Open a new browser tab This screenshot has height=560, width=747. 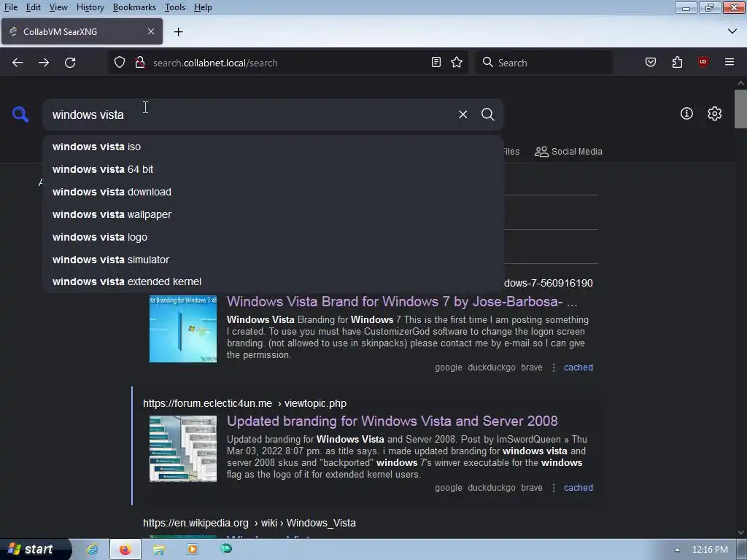point(179,32)
